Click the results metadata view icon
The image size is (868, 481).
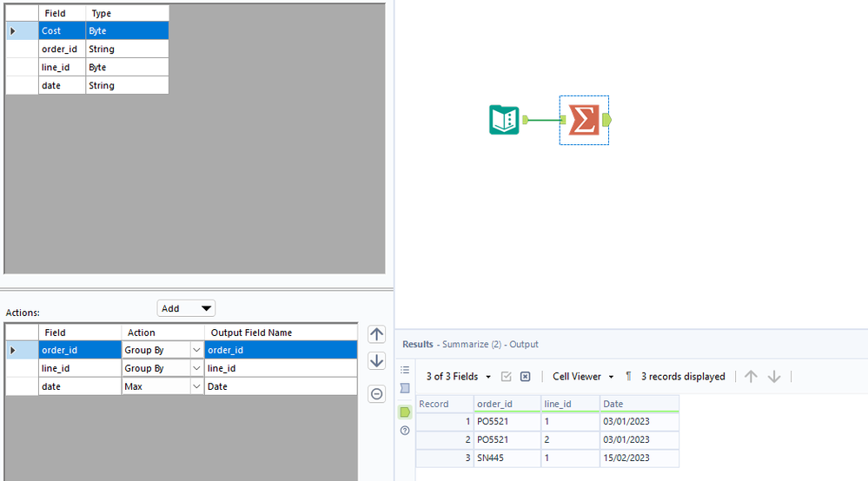pos(405,388)
